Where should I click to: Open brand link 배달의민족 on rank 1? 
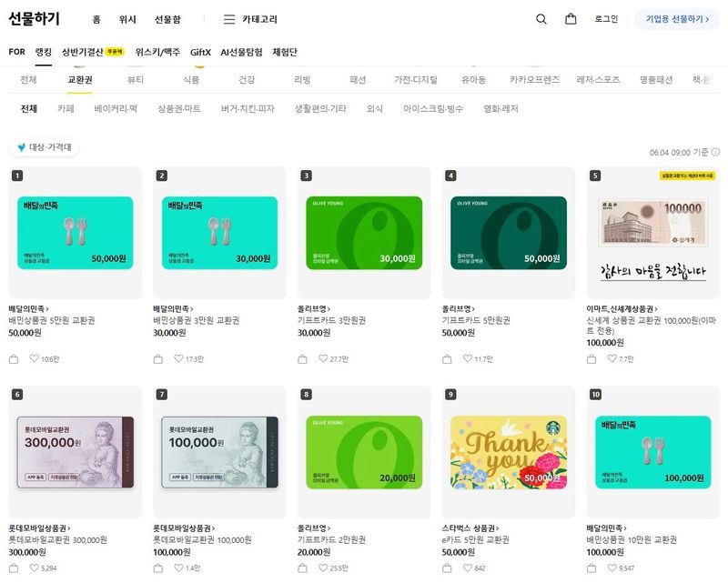coord(28,308)
